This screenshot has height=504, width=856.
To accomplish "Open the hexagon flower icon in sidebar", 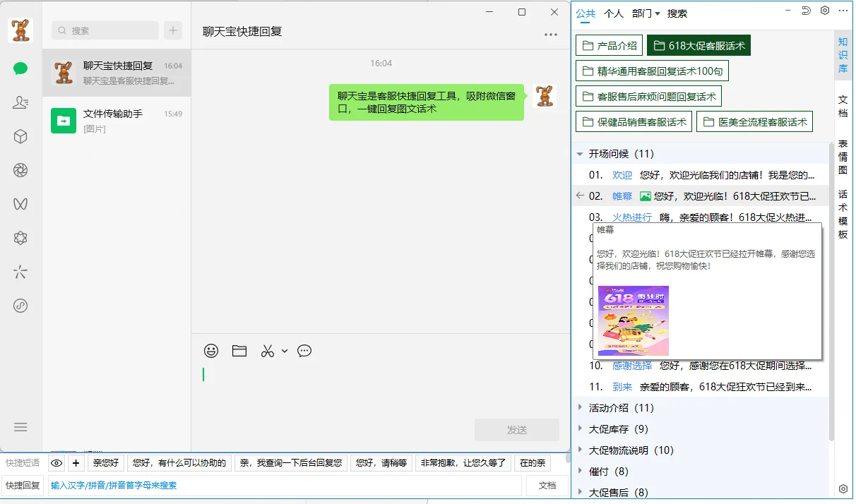I will pyautogui.click(x=20, y=238).
